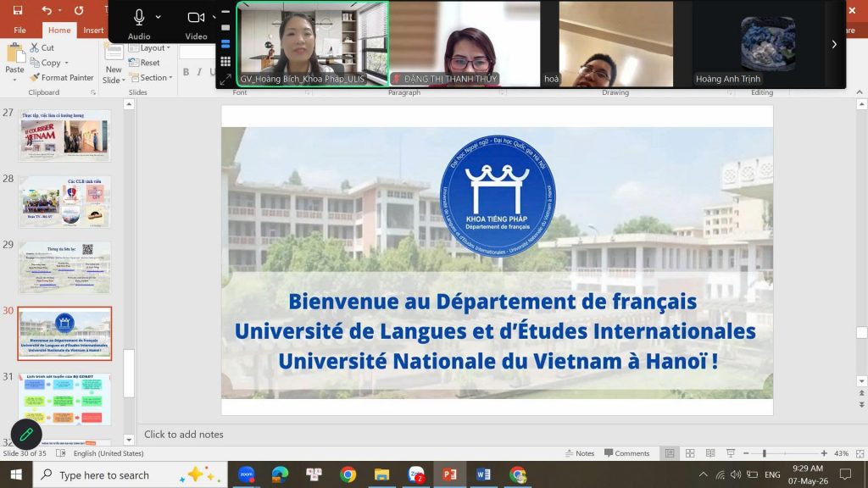The image size is (868, 488).
Task: Fit slide to current window
Action: (860, 453)
